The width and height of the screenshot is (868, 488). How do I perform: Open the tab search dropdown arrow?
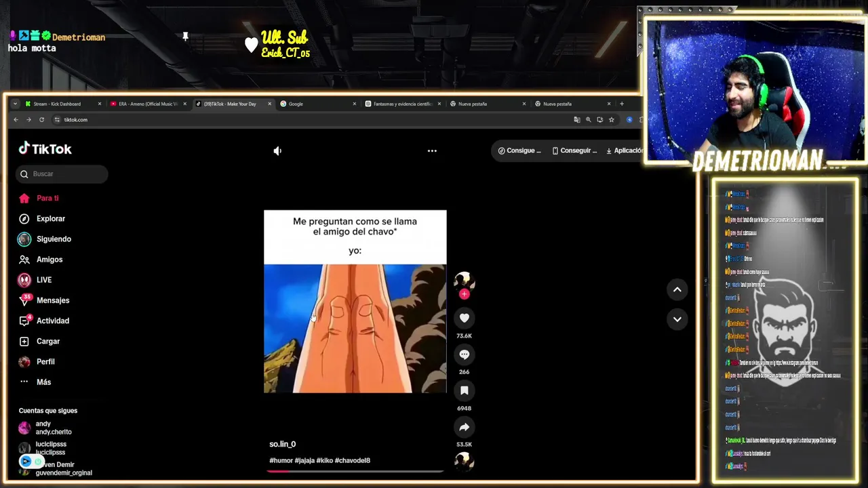(15, 104)
